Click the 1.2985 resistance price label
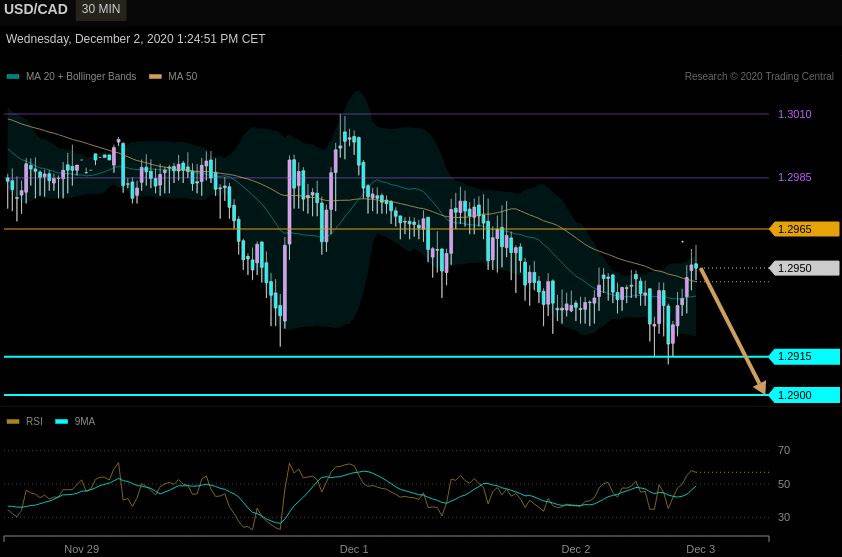842x557 pixels. click(795, 177)
